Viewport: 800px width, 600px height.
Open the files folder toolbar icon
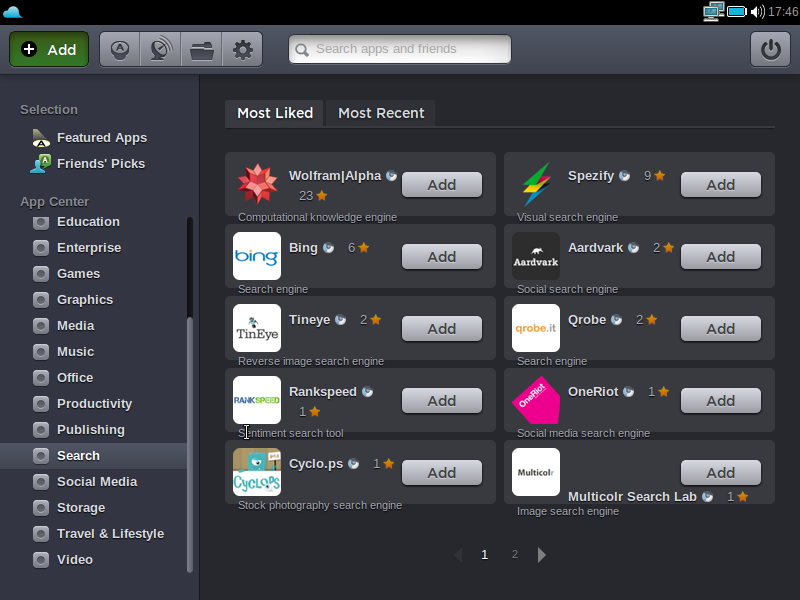201,49
